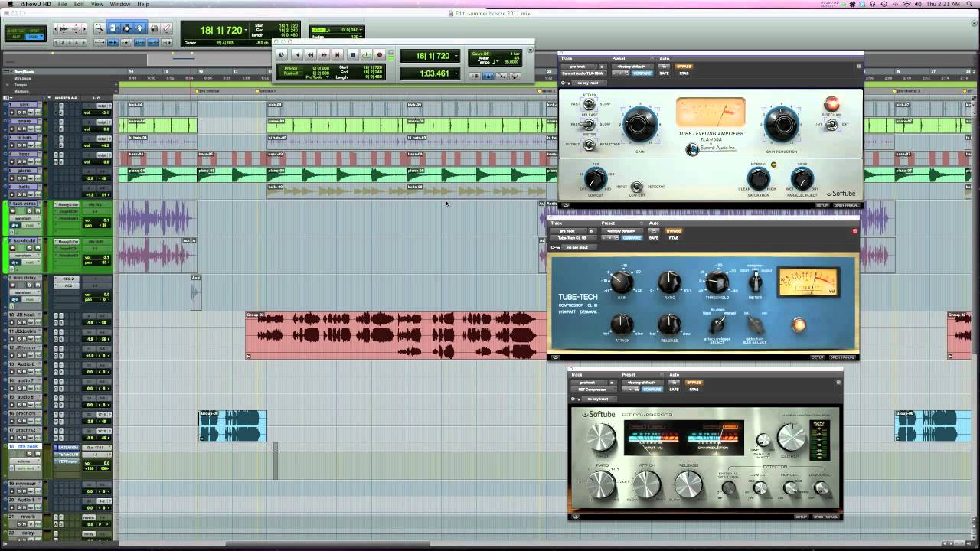The width and height of the screenshot is (980, 551).
Task: Click SETUP on Tube-Tech plugin
Action: tap(818, 357)
